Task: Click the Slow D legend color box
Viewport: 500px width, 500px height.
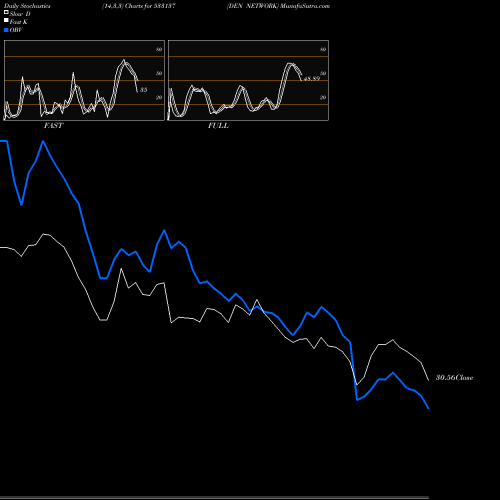Action: 6,12
